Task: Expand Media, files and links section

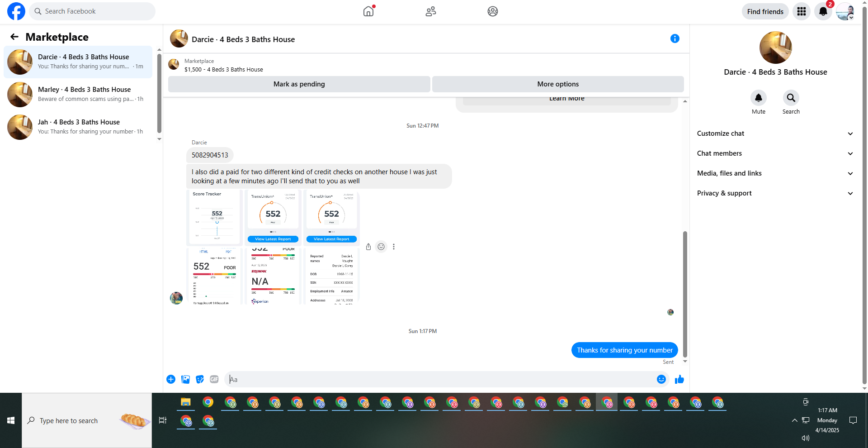Action: pos(775,173)
